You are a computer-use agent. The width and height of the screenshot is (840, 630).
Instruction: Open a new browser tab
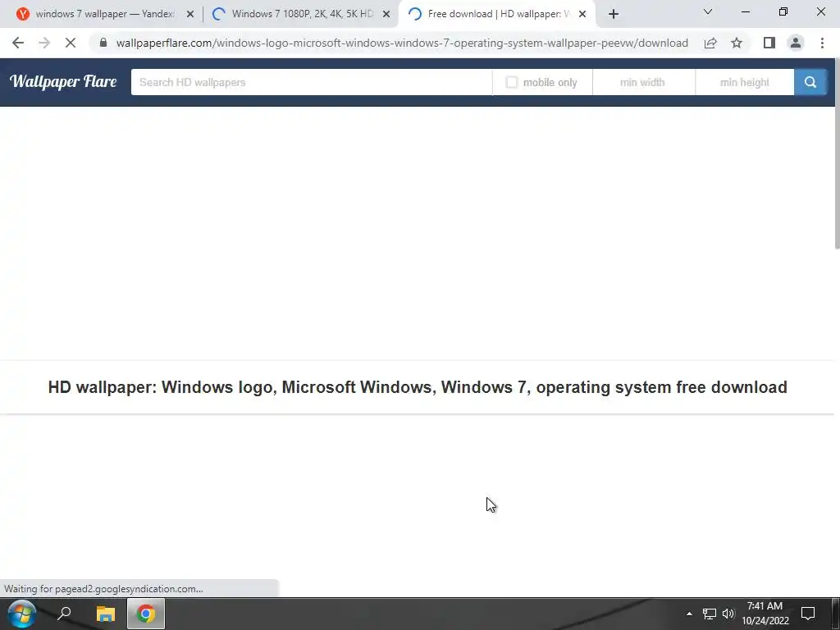pos(614,14)
